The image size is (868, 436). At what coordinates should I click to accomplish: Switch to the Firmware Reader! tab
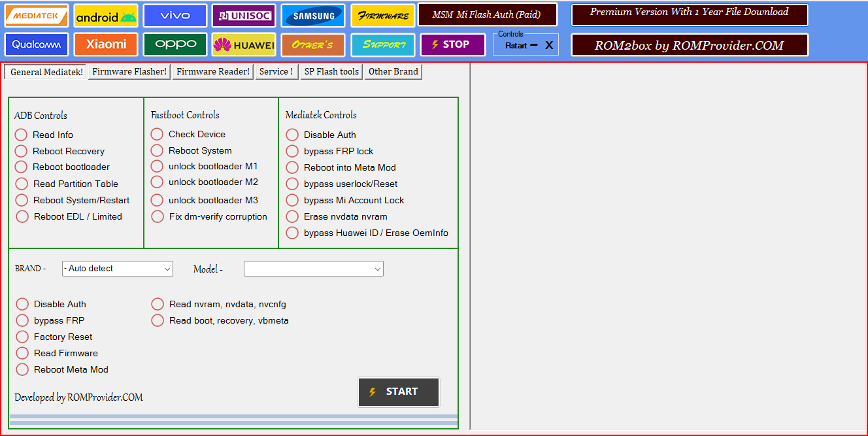tap(213, 72)
